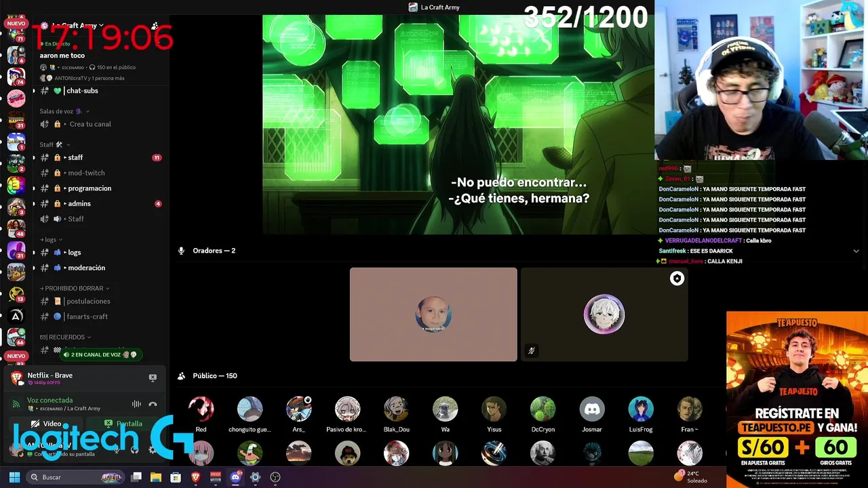
Task: Open audience member LuisFrog avatar
Action: tap(641, 409)
